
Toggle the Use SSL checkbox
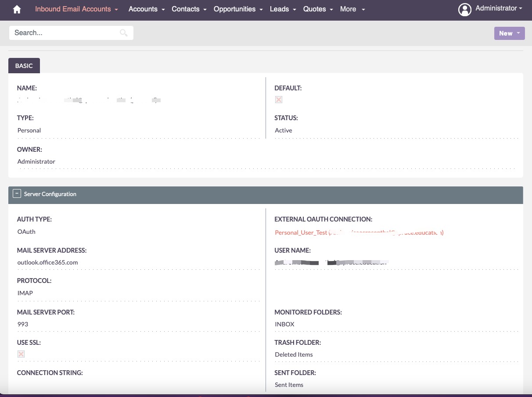[21, 354]
